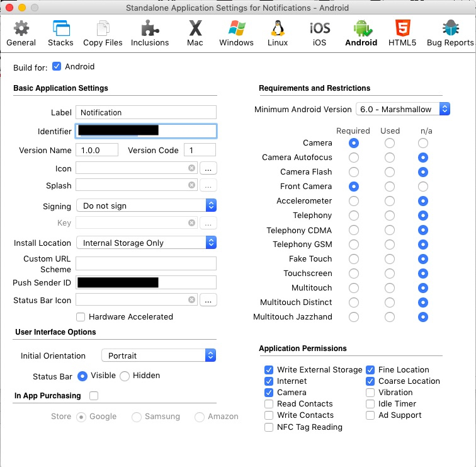476x467 pixels.
Task: Switch to the Mac settings tab
Action: click(195, 33)
